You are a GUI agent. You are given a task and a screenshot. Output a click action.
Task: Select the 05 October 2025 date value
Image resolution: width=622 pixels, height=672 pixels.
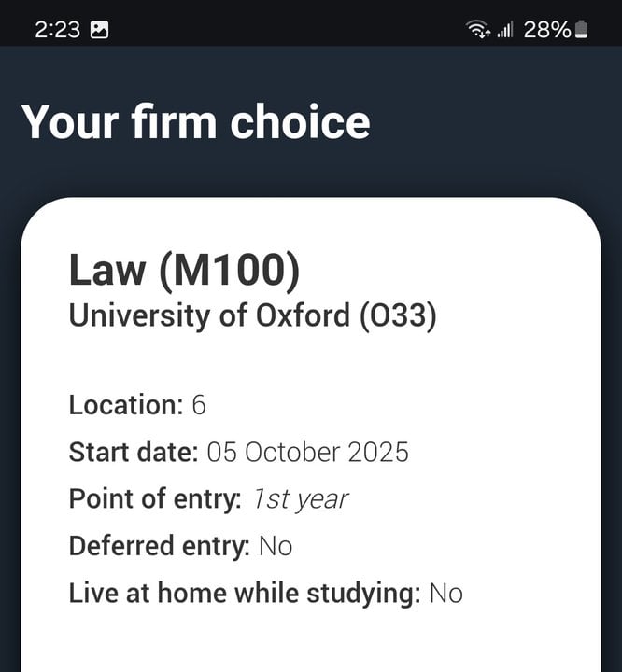pos(307,453)
